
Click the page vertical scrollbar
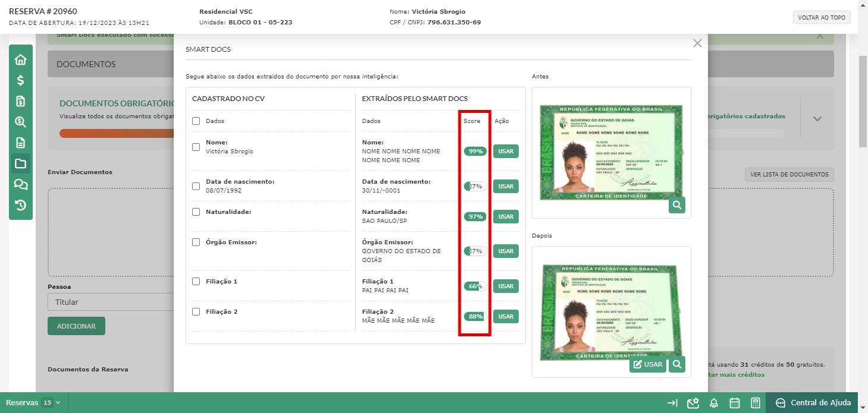863,101
